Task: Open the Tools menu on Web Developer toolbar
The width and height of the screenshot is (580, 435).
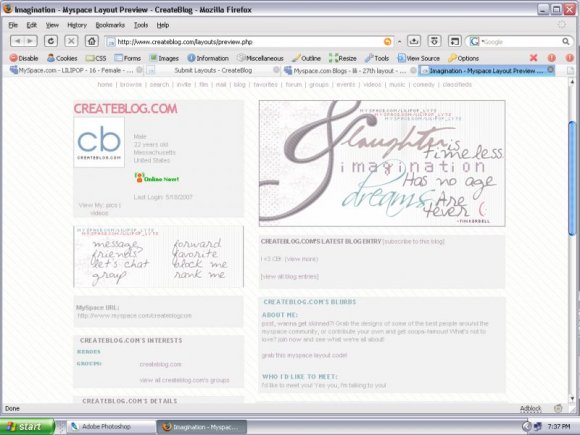Action: [377, 58]
